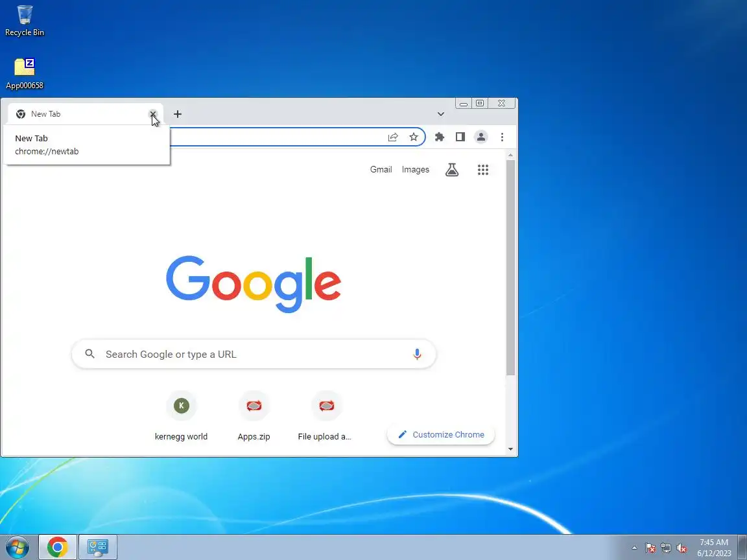Open the Recycle Bin desktop icon

tap(24, 21)
